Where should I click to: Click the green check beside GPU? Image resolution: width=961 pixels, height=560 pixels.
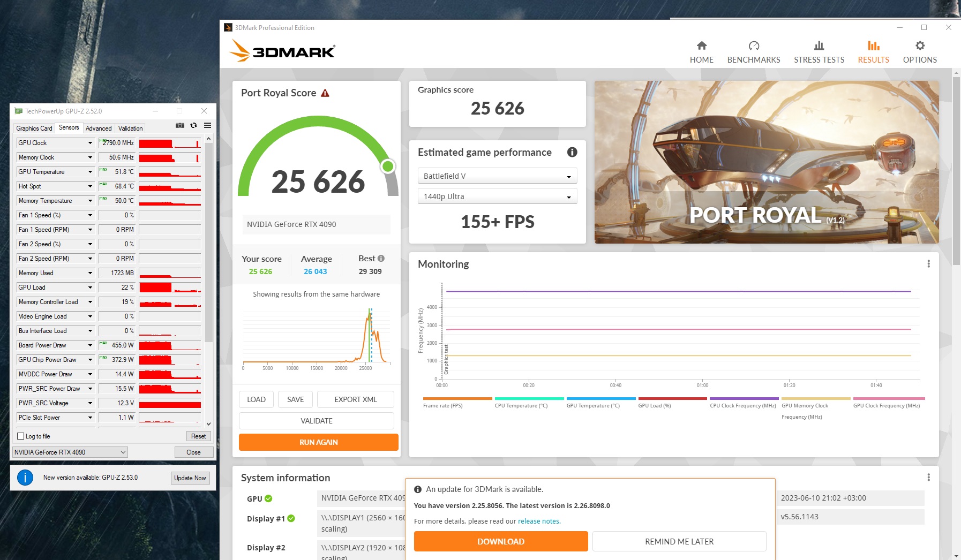[x=268, y=498]
